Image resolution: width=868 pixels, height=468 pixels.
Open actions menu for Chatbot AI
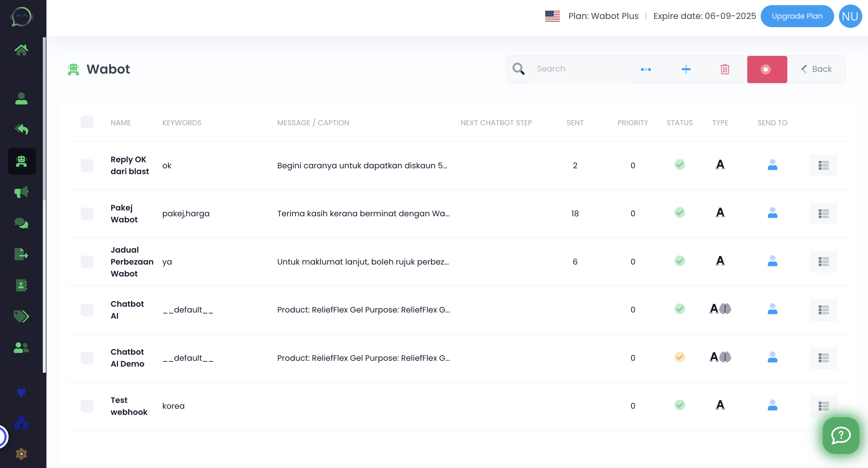(823, 310)
